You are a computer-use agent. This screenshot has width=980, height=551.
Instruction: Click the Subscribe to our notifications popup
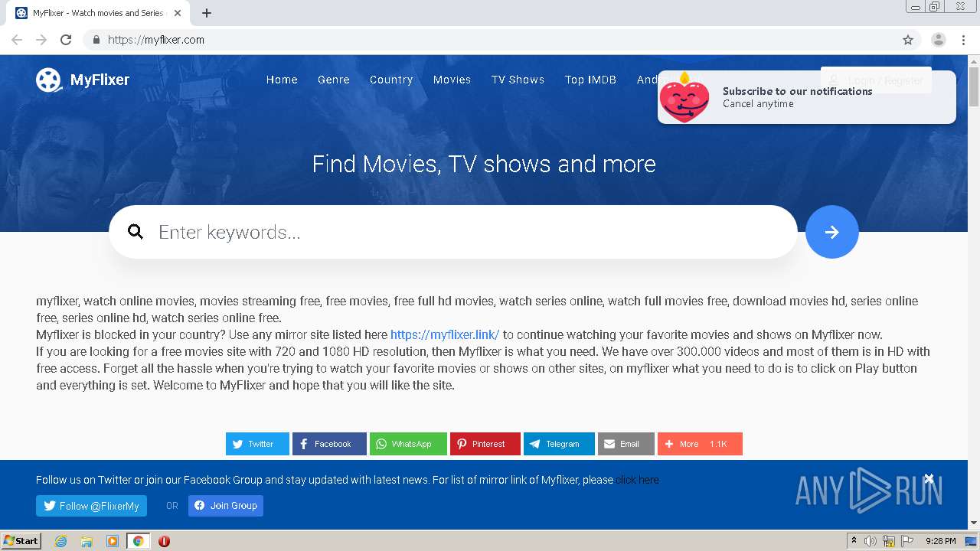tap(807, 97)
